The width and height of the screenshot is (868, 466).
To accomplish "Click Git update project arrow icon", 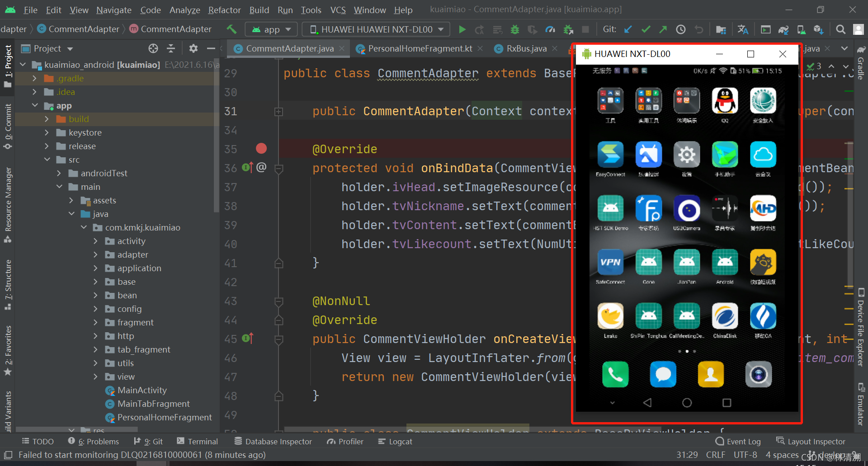I will (x=628, y=29).
